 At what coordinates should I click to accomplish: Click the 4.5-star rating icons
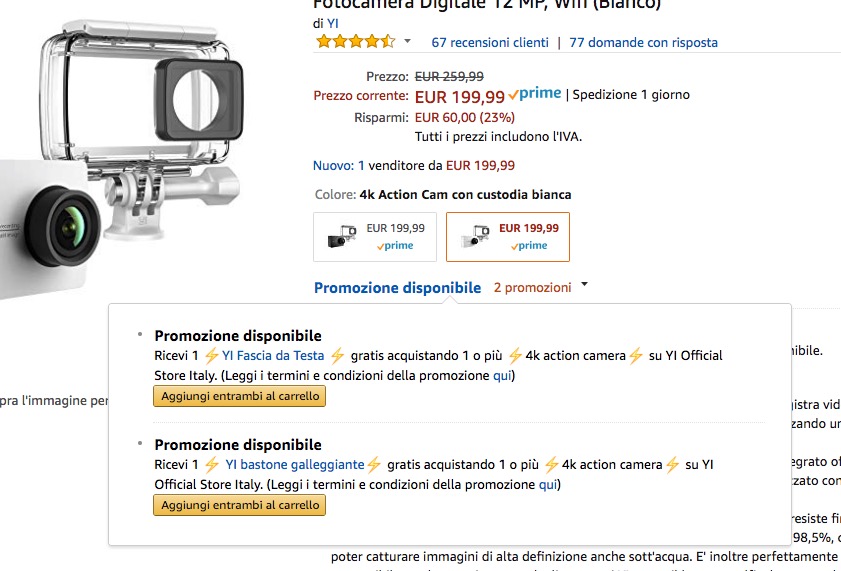[x=355, y=42]
